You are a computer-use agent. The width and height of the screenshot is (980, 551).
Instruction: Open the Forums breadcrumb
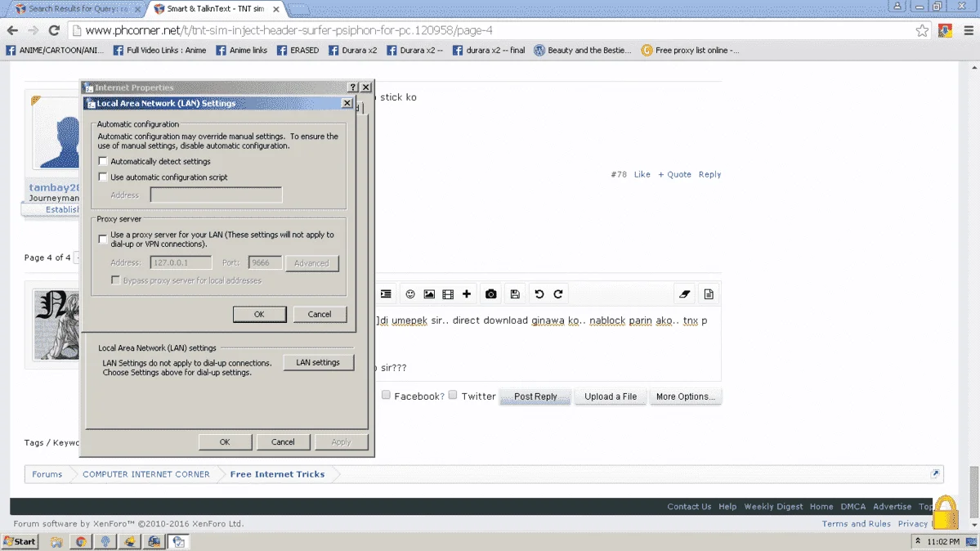[47, 474]
